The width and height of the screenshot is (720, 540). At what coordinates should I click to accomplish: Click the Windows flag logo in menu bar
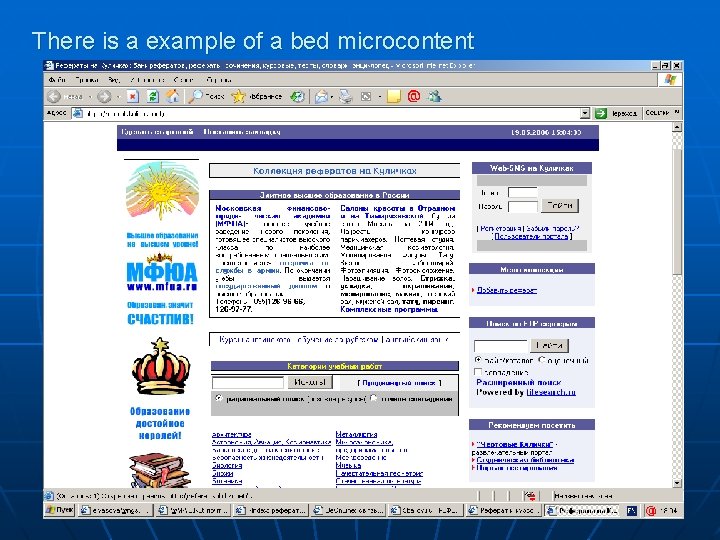[670, 80]
